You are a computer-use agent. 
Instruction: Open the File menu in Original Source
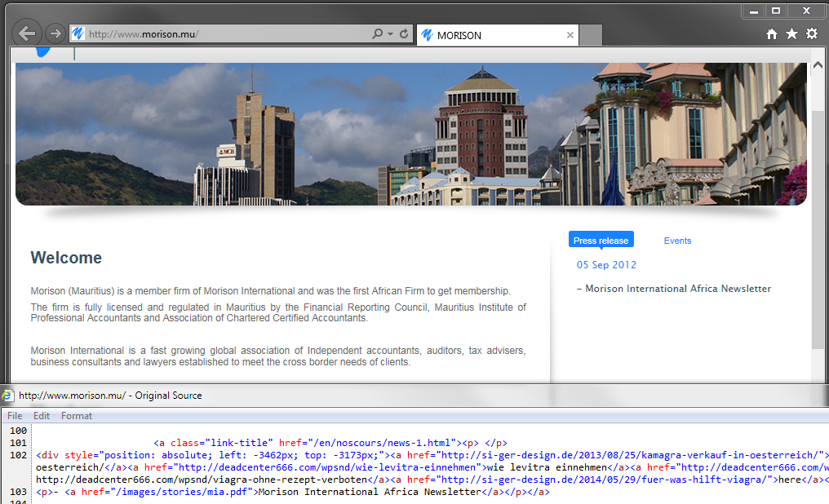(15, 416)
